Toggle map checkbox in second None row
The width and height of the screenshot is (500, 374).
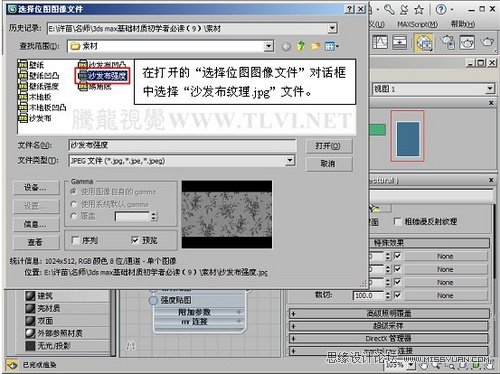[x=397, y=269]
